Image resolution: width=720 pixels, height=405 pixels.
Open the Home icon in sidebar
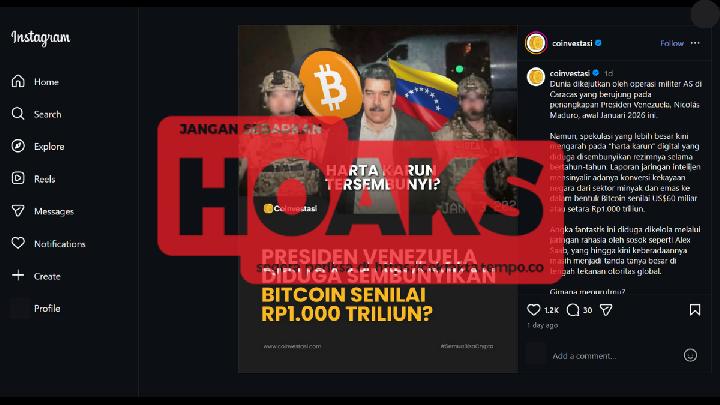coord(18,81)
